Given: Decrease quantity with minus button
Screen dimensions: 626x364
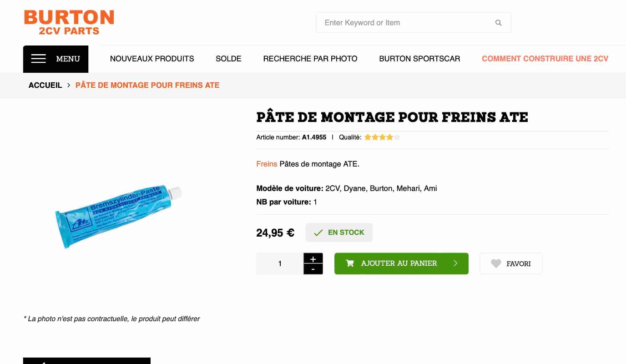Looking at the screenshot, I should click(x=313, y=269).
